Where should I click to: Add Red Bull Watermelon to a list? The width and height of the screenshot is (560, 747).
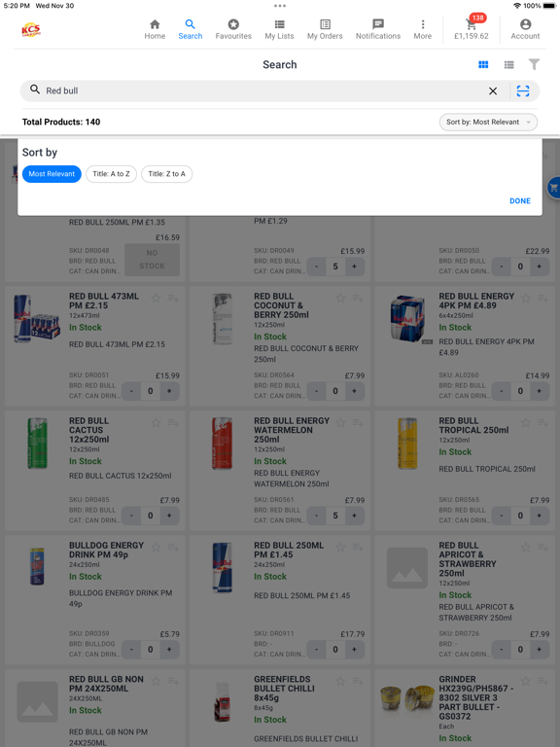pos(358,422)
